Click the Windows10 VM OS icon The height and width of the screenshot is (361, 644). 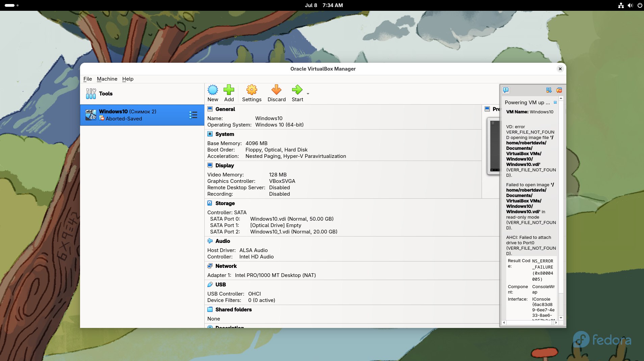point(91,115)
